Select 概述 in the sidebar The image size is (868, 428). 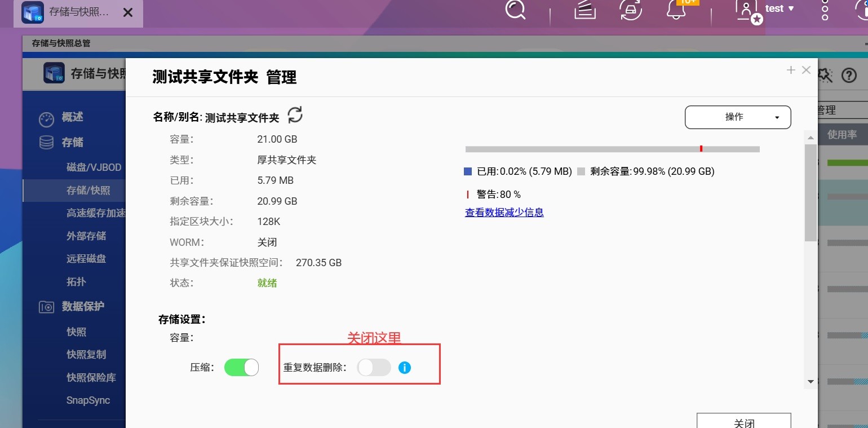73,117
